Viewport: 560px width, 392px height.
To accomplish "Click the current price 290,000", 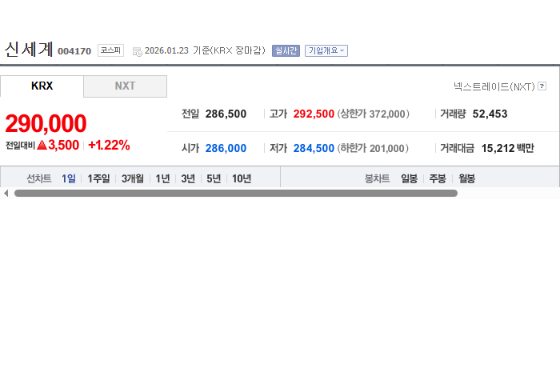I will 46,123.
